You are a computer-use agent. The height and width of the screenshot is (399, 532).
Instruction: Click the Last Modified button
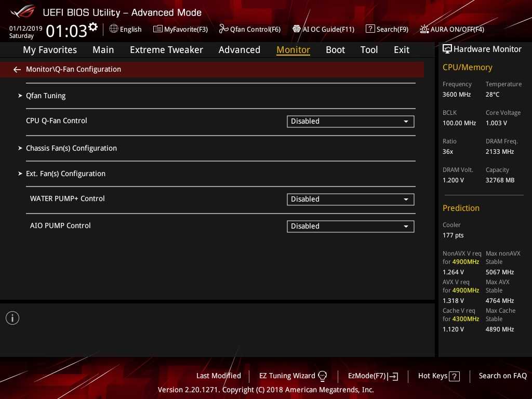[x=218, y=376]
